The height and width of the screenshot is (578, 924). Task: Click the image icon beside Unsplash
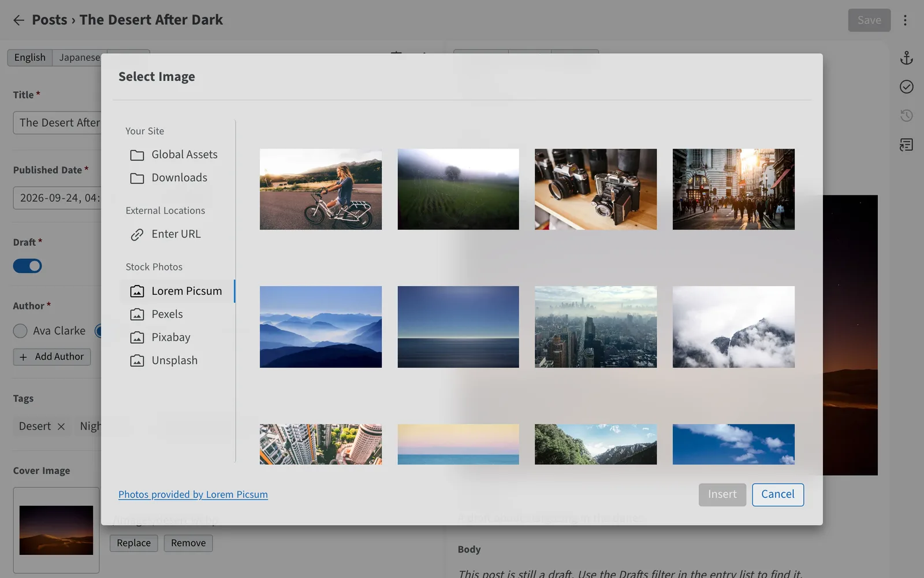(137, 361)
